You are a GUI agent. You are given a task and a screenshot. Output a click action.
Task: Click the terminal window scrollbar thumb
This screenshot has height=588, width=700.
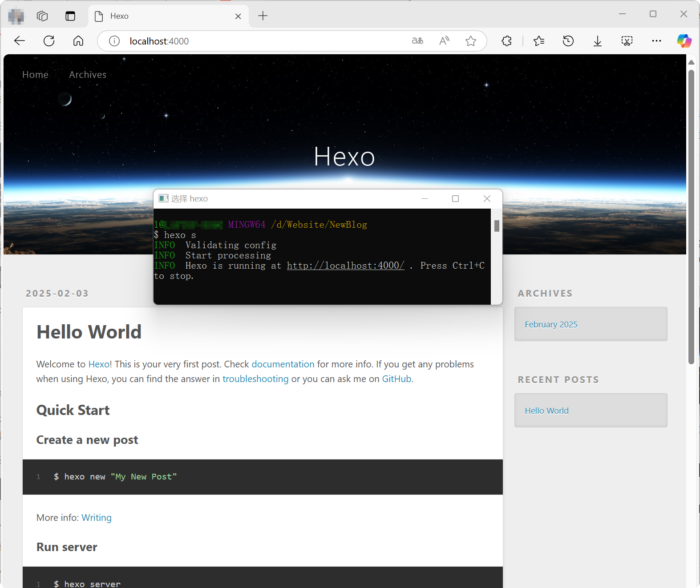[497, 226]
